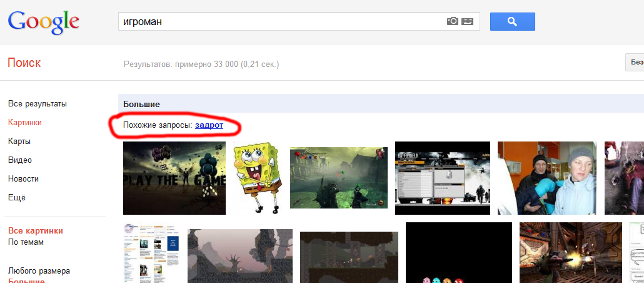Select Все результаты in sidebar
The image size is (644, 283).
click(x=38, y=104)
